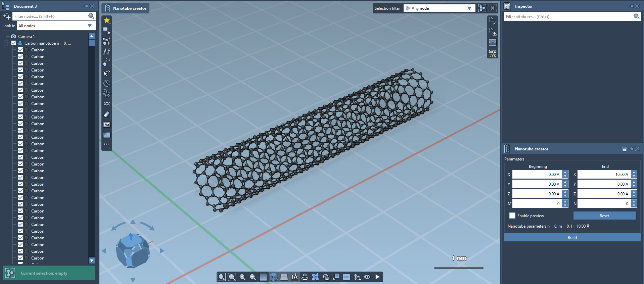Viewport: 644px width, 284px height.
Task: Click the eye visibility icon in bottom toolbar
Action: pos(367,277)
